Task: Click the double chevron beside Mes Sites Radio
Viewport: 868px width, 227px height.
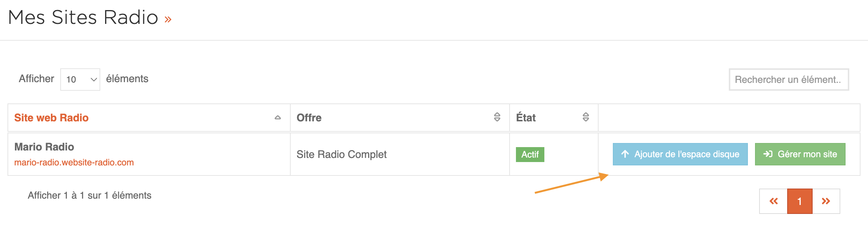Action: pyautogui.click(x=168, y=19)
